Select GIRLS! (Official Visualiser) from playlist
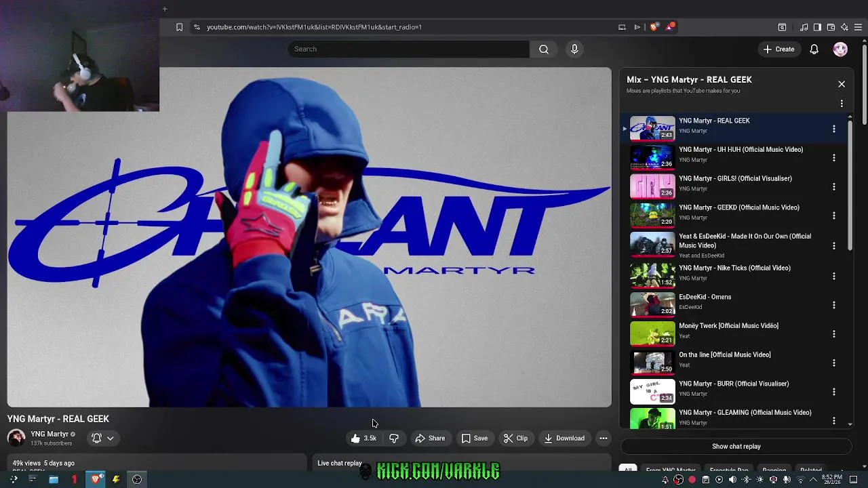868x488 pixels. point(735,178)
